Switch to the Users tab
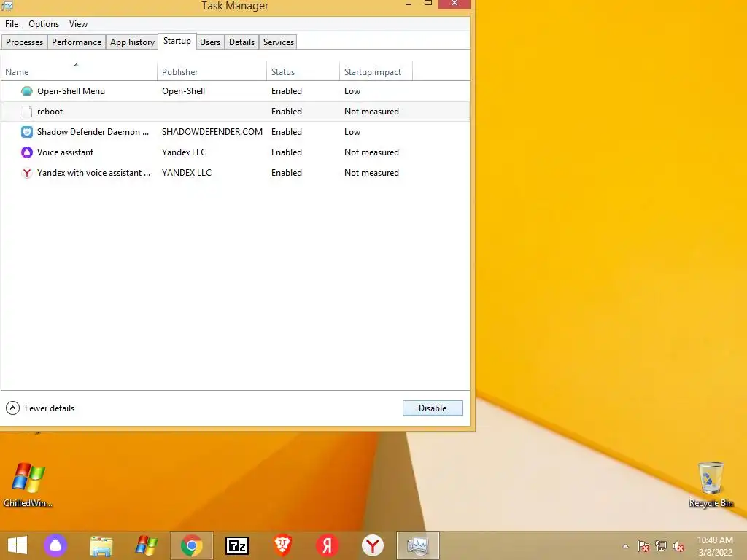The image size is (747, 560). (x=210, y=42)
